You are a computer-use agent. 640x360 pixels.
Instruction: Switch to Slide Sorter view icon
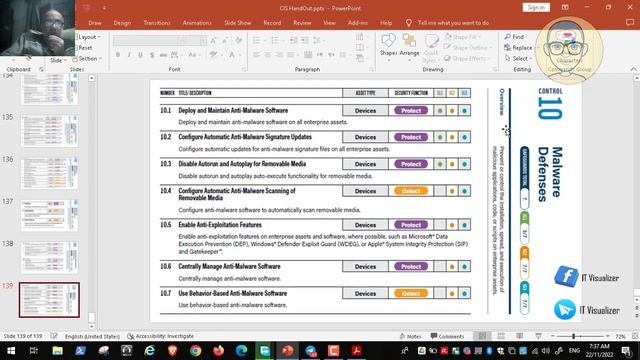[x=501, y=336]
